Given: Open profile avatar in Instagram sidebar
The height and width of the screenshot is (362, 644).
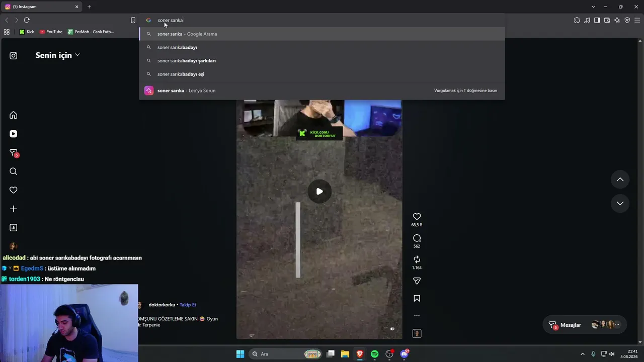Looking at the screenshot, I should tap(14, 246).
